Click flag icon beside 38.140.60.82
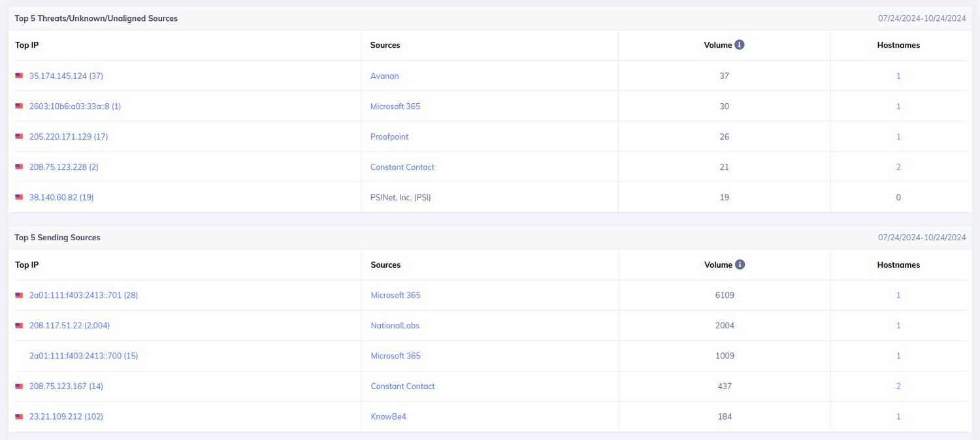This screenshot has height=440, width=980. (20, 197)
